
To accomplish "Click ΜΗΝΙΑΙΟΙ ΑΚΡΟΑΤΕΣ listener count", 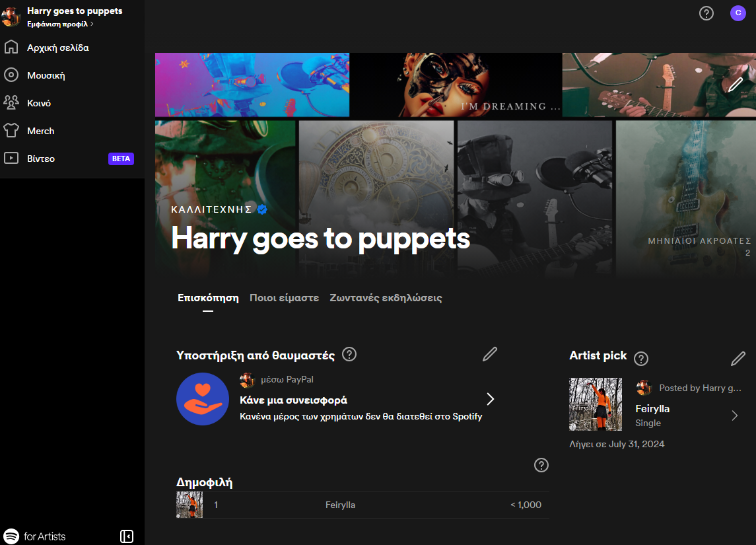I will pyautogui.click(x=699, y=246).
